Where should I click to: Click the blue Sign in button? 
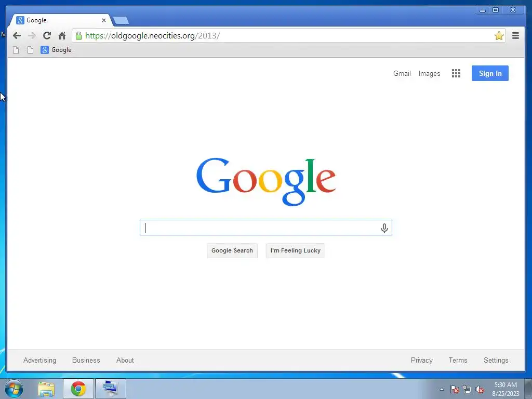click(490, 73)
